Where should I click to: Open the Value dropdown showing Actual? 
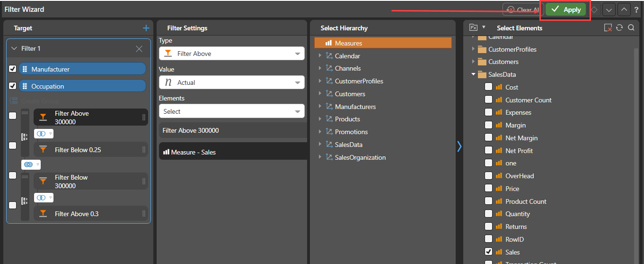pyautogui.click(x=231, y=82)
